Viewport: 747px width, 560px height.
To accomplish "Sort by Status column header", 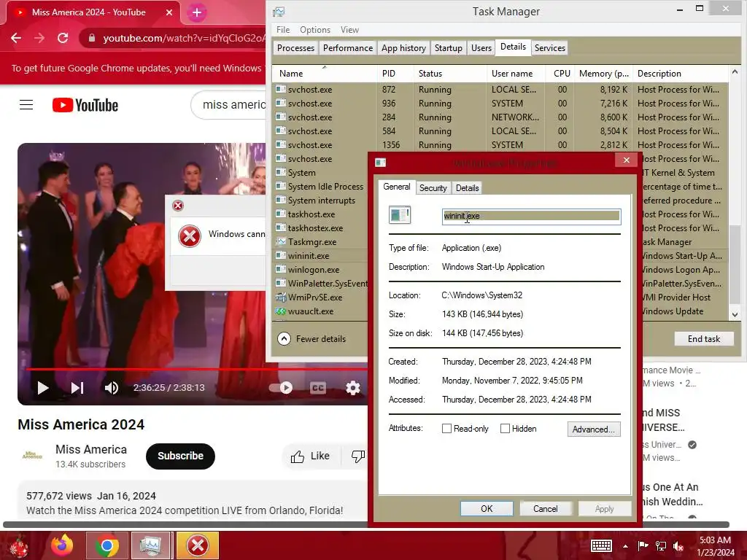I will pyautogui.click(x=449, y=74).
